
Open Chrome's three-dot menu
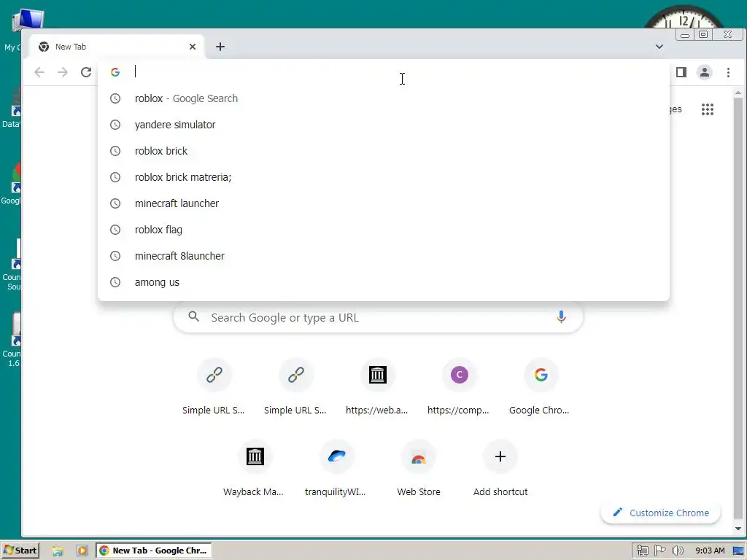click(x=728, y=72)
